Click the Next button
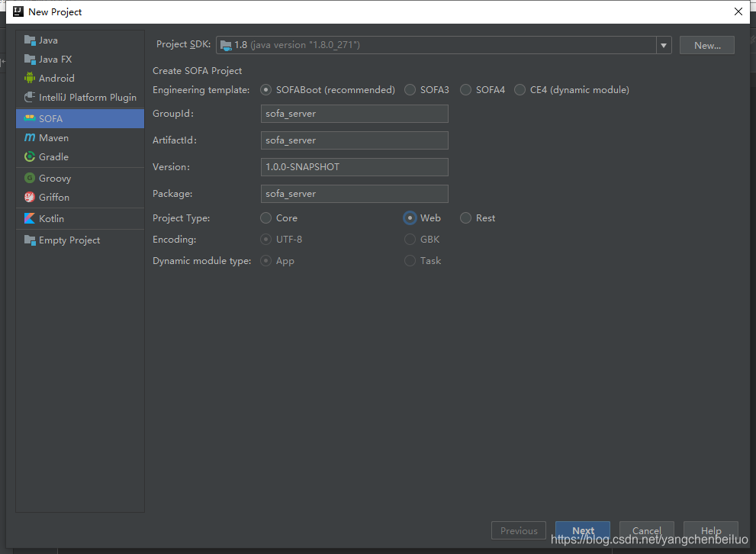This screenshot has width=756, height=554. [x=582, y=530]
